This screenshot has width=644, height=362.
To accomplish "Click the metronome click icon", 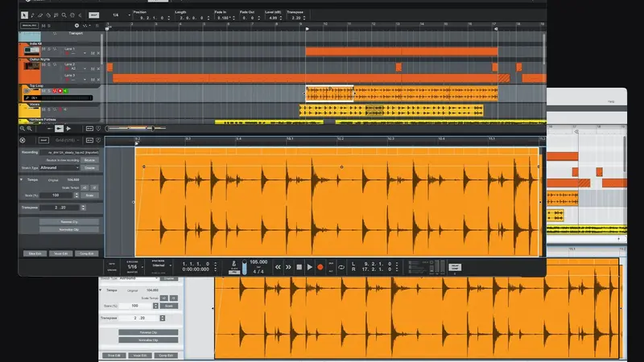I will tap(234, 265).
